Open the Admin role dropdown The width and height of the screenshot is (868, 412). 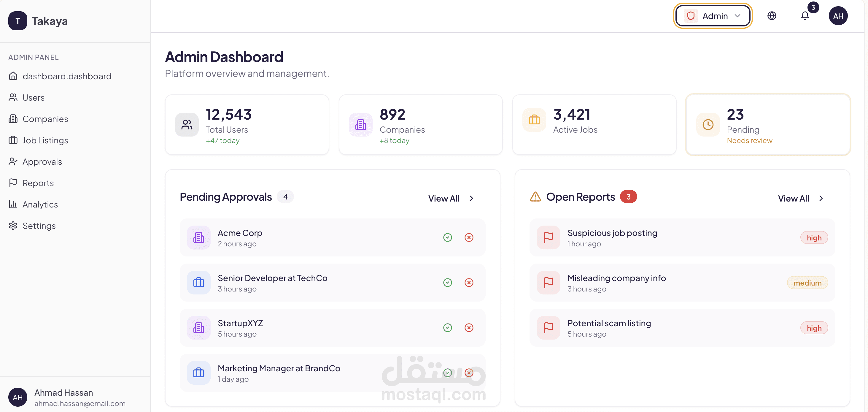(x=713, y=16)
